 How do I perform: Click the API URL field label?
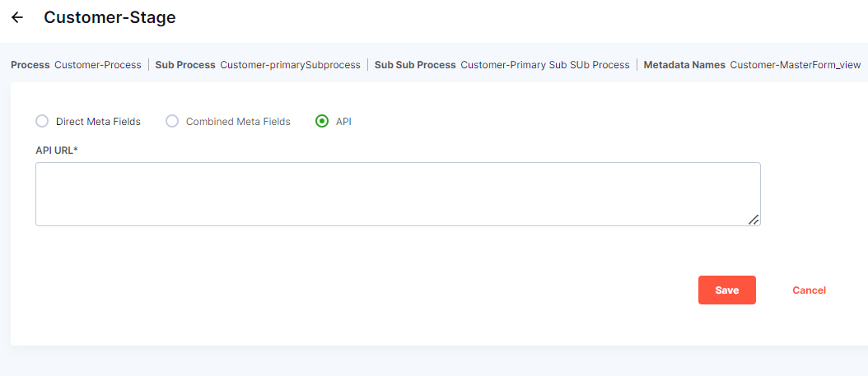click(56, 150)
